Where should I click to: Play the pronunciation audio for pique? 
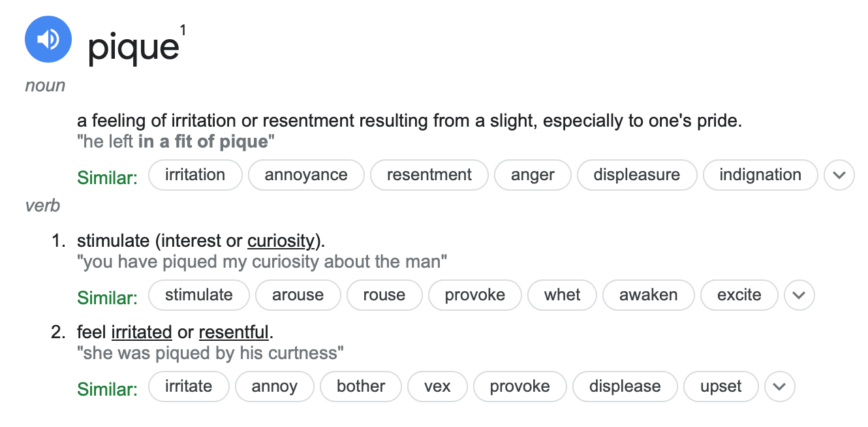coord(48,40)
